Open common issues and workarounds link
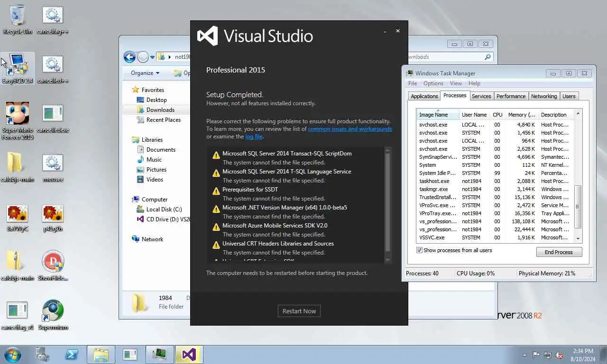Image resolution: width=607 pixels, height=364 pixels. pyautogui.click(x=350, y=129)
